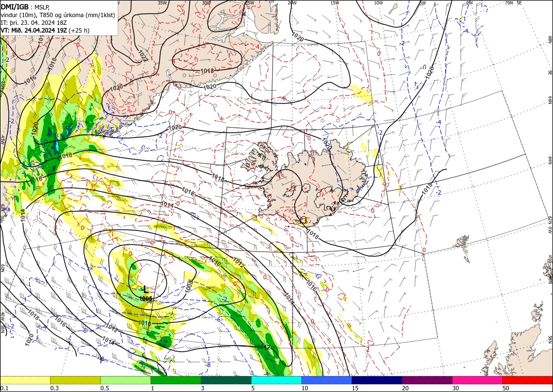This screenshot has width=553, height=392.
Task: Click the '20W' longitude label
Action: click(292, 2)
